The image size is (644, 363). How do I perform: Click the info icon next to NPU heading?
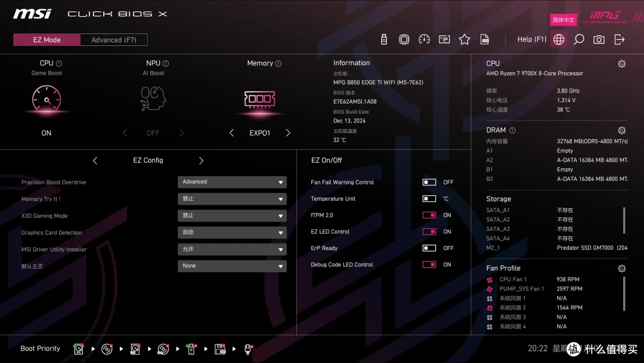coord(166,63)
